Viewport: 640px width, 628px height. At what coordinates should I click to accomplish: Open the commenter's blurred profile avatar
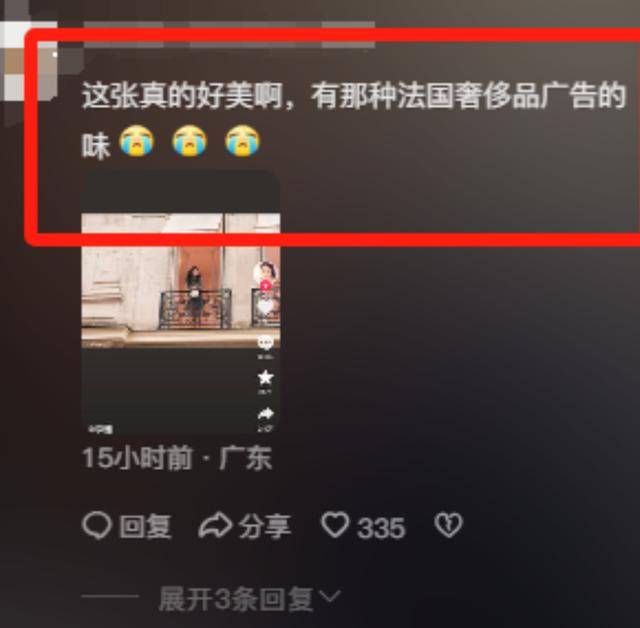click(29, 60)
